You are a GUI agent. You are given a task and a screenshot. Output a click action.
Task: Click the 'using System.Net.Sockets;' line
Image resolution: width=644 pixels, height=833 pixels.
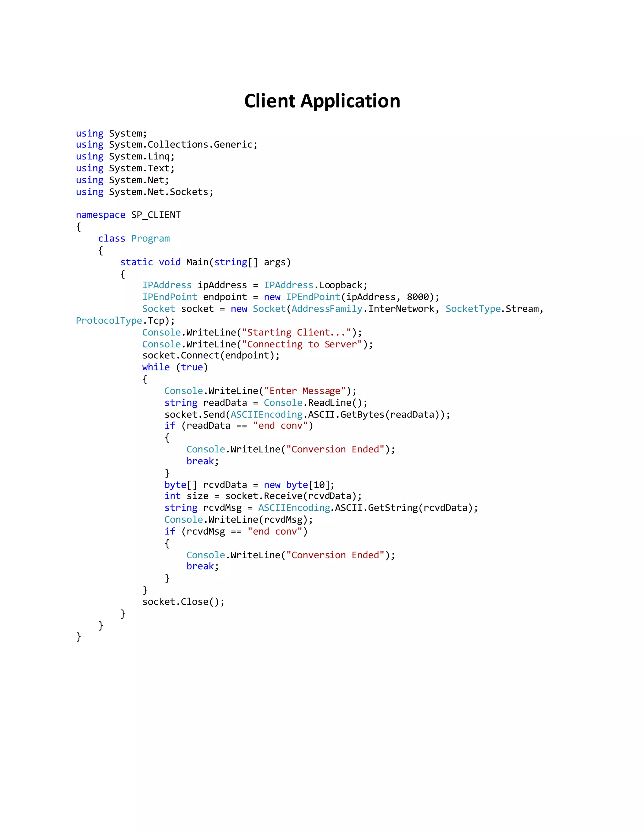[145, 192]
